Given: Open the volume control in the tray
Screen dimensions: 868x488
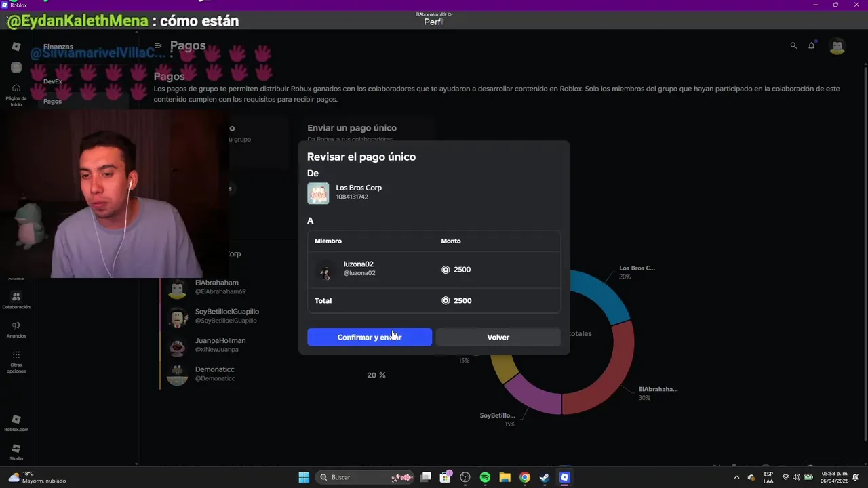Looking at the screenshot, I should coord(796,477).
